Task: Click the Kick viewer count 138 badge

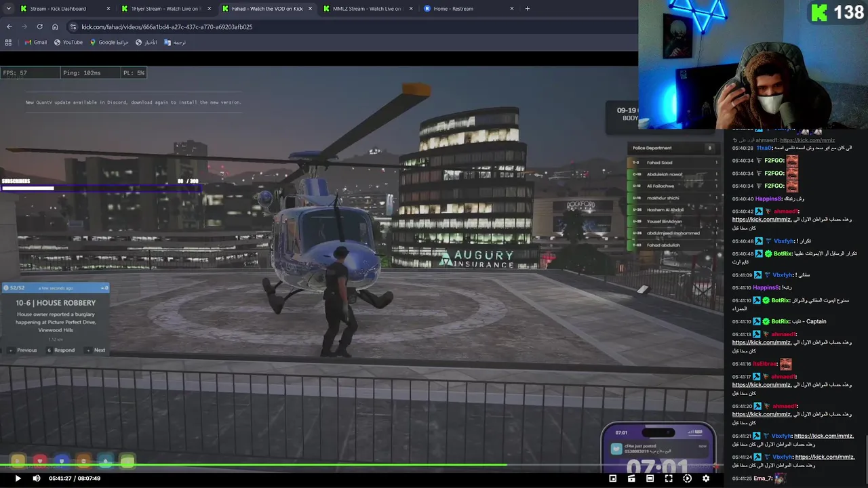Action: coord(837,13)
